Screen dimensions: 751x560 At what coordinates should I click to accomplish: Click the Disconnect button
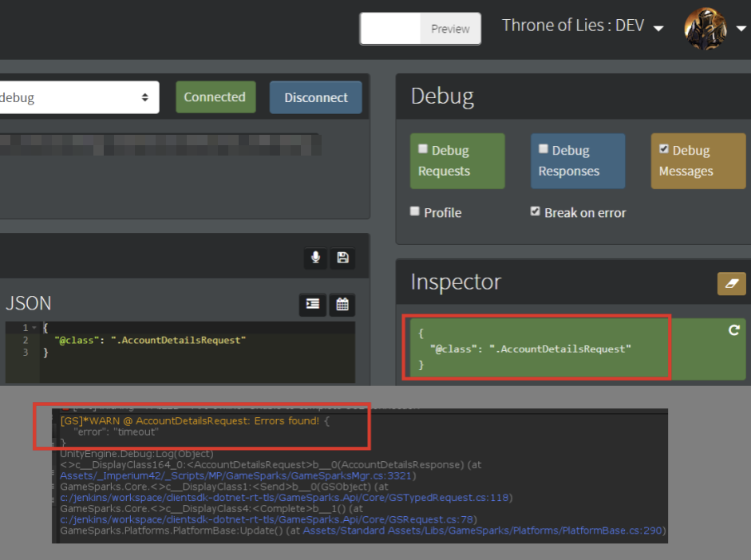click(x=315, y=97)
